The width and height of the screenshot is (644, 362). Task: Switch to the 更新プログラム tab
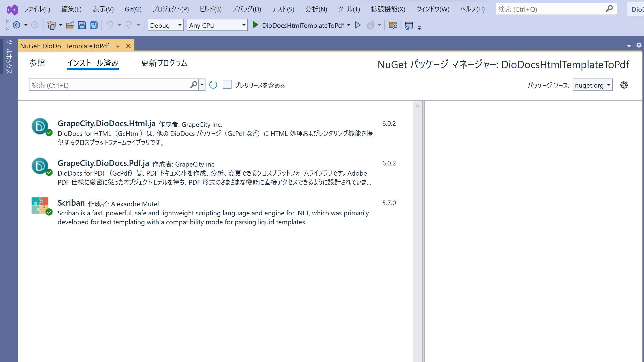click(164, 63)
